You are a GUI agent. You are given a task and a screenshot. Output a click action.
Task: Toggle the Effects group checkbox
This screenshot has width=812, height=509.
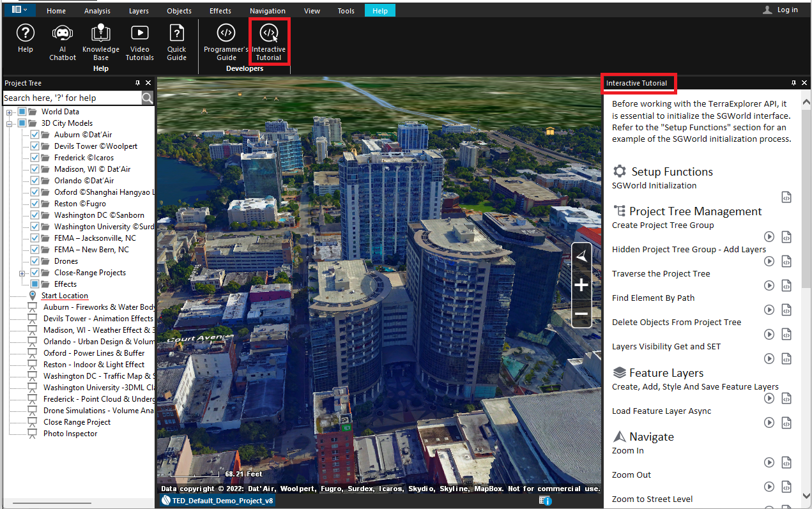pyautogui.click(x=34, y=284)
